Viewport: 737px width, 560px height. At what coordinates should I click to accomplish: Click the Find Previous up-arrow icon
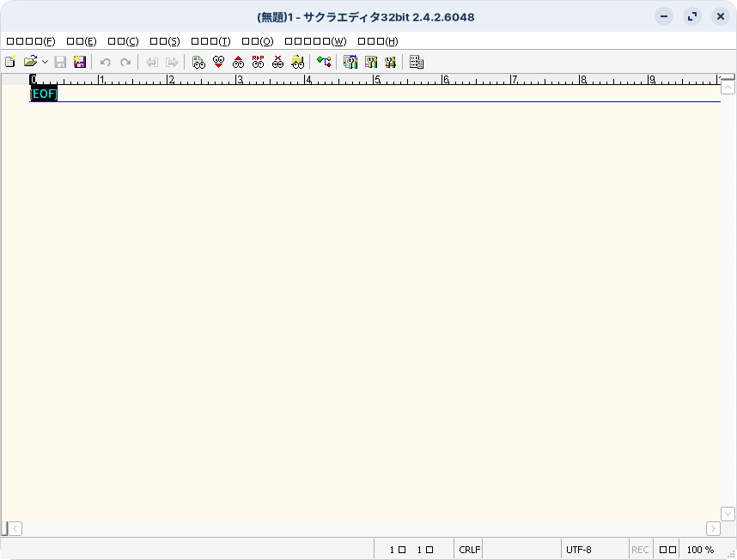click(238, 62)
